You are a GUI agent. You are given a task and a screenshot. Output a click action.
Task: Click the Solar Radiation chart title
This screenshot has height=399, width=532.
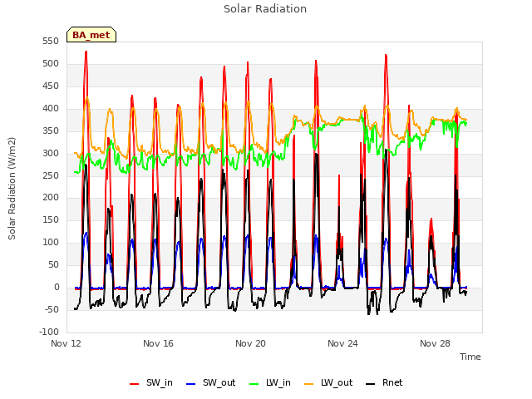(x=265, y=9)
